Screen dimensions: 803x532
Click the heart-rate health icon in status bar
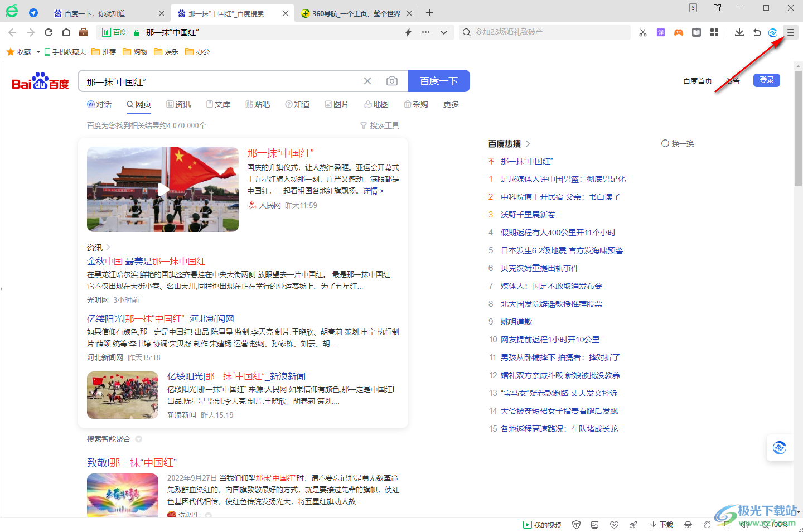[x=614, y=525]
